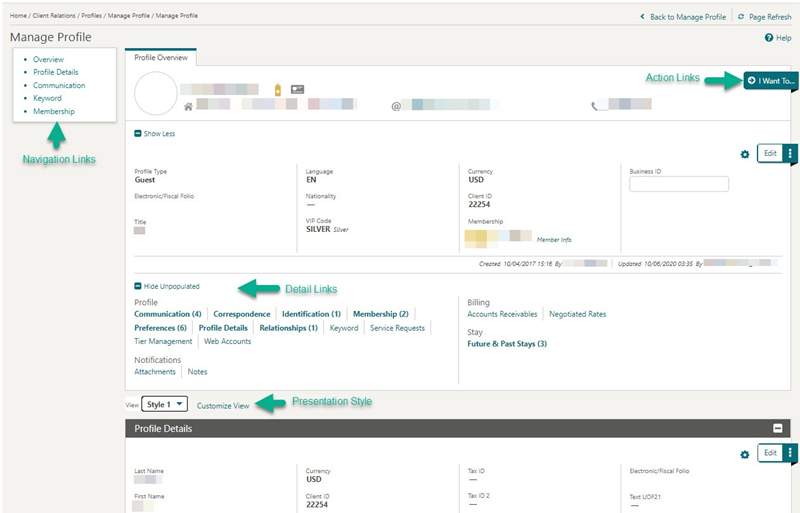Screen dimensions: 800x513
Task: Go to Profile Details in navigation links
Action: click(56, 72)
